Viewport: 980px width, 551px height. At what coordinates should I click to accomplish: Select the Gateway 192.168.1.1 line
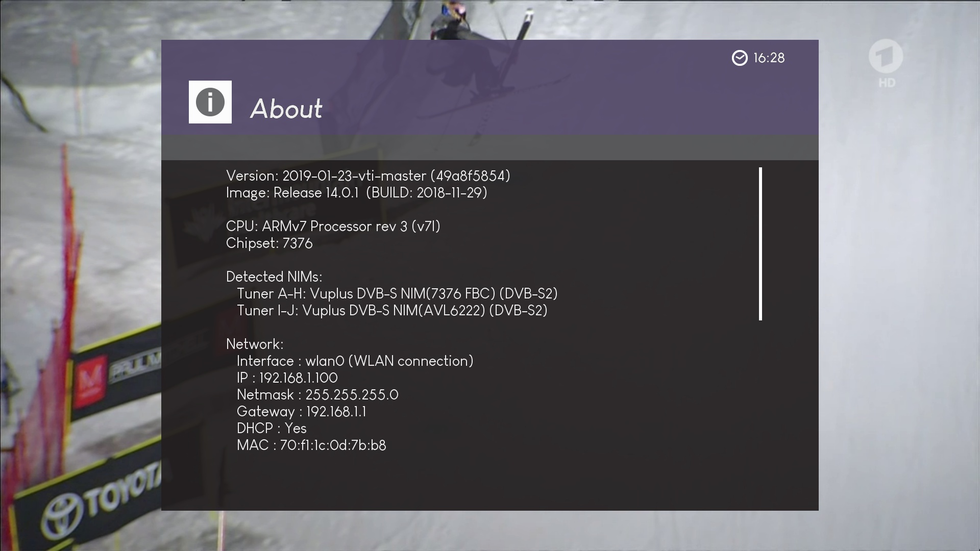302,412
